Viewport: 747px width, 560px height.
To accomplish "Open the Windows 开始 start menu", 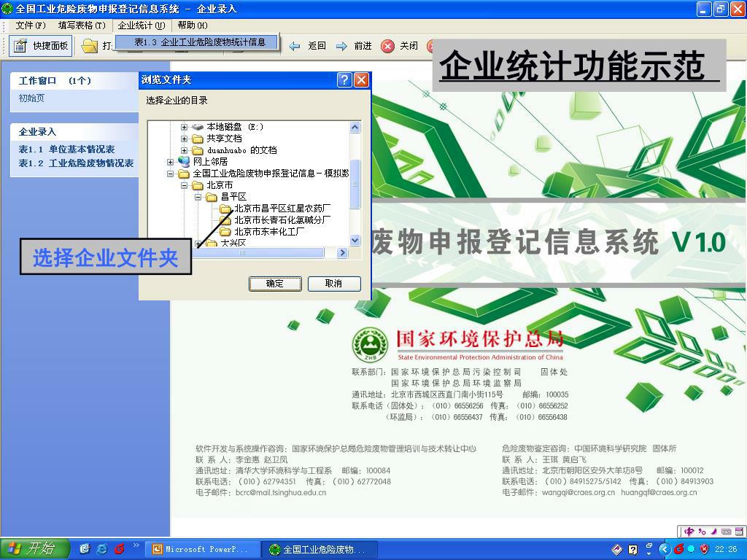I will (x=35, y=549).
